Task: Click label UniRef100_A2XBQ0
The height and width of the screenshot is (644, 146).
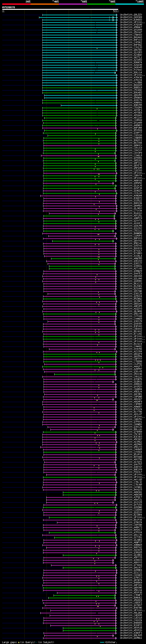Action: [x=131, y=55]
